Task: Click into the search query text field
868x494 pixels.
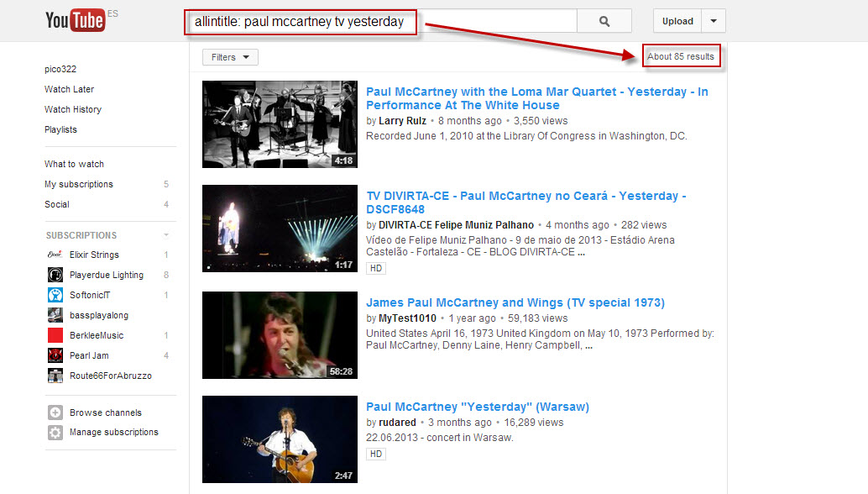Action: click(378, 22)
